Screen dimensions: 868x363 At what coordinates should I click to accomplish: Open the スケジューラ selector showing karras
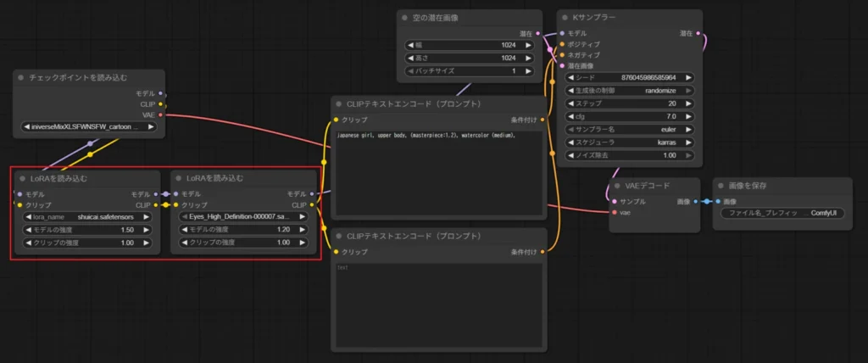[630, 142]
